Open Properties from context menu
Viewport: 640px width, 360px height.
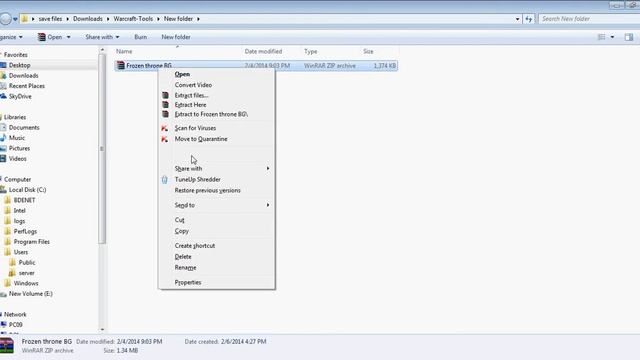click(188, 282)
